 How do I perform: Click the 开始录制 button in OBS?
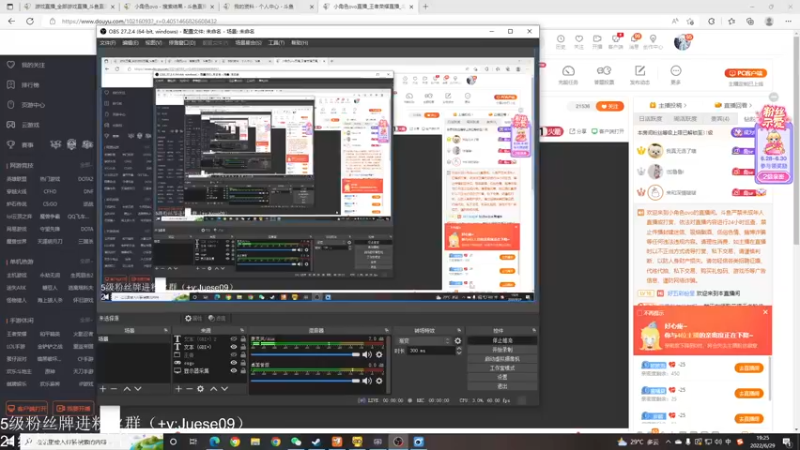point(502,350)
